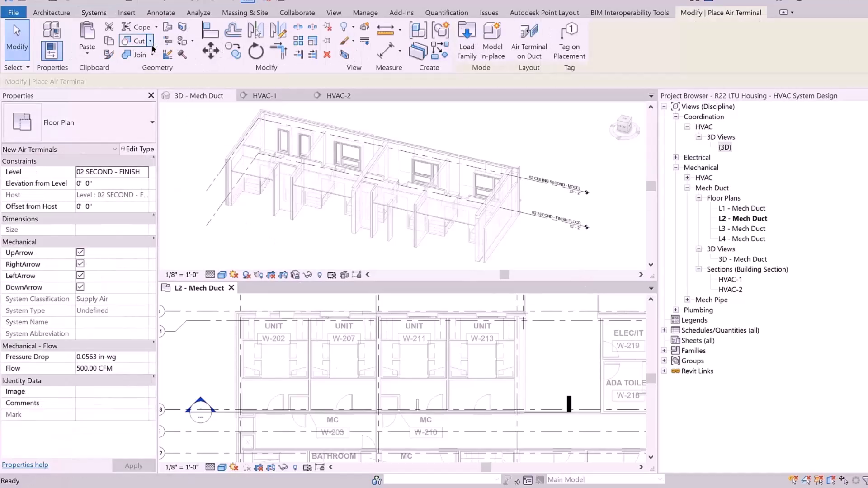Open the New Air Terminals type selector dropdown
Image resolution: width=868 pixels, height=488 pixels.
click(115, 149)
